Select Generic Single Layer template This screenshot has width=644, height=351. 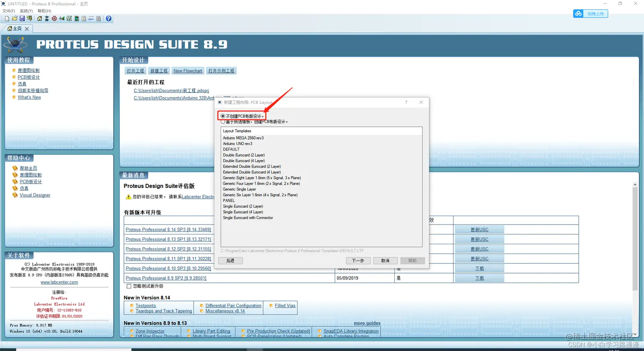tap(239, 189)
